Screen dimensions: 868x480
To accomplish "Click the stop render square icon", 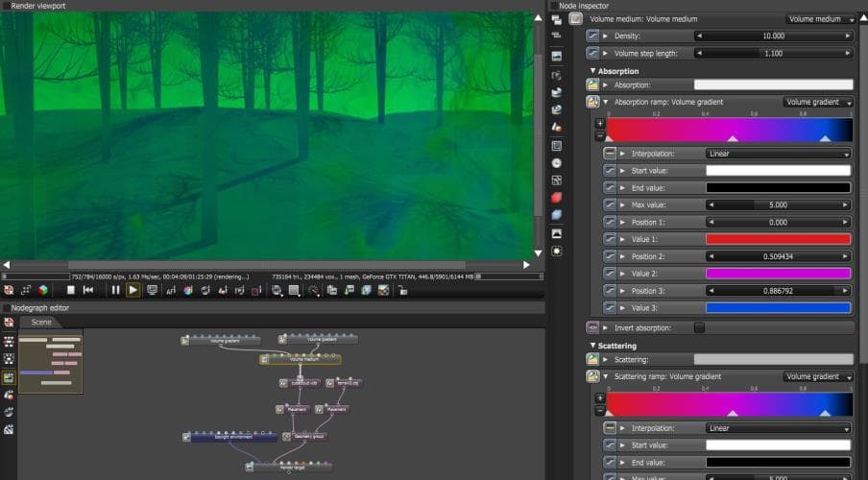I will (x=70, y=289).
